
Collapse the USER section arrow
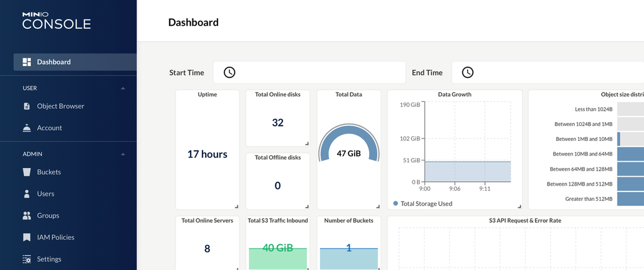[x=123, y=88]
